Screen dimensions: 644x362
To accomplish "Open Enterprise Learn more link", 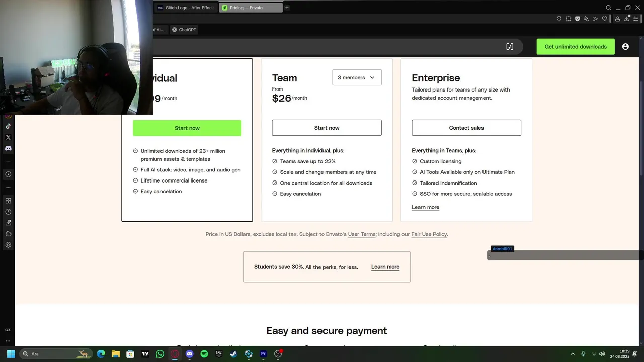I will click(425, 207).
